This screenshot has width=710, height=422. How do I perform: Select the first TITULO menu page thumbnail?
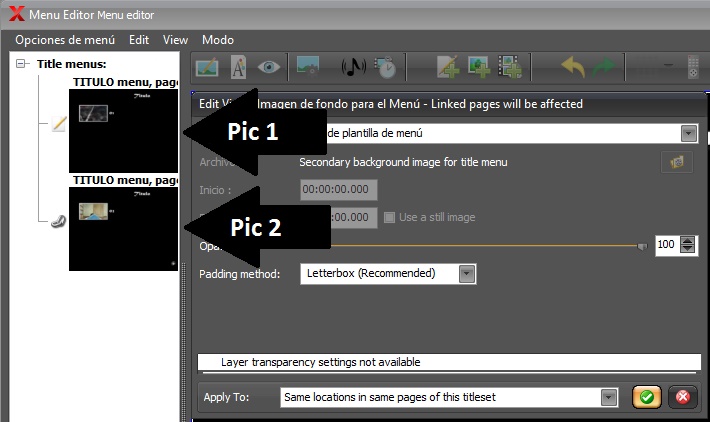pyautogui.click(x=123, y=131)
